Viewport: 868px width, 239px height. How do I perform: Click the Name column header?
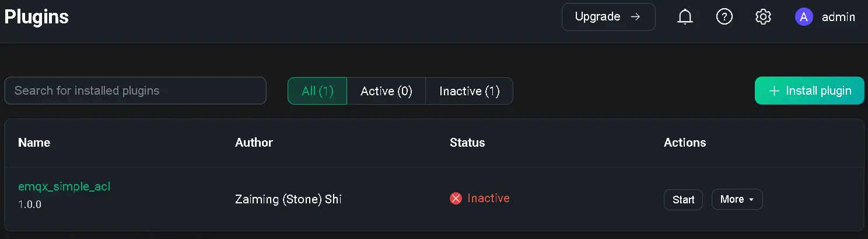(34, 143)
